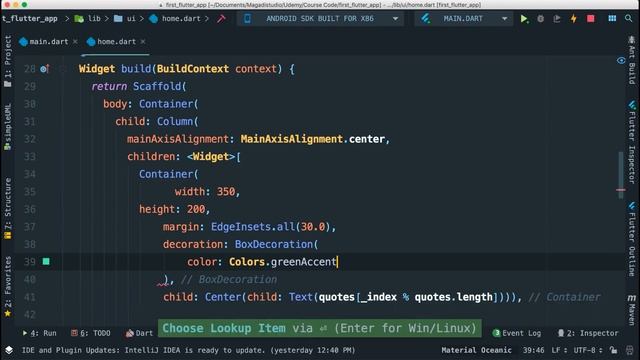Click home.dart in breadcrumb

tap(175, 19)
